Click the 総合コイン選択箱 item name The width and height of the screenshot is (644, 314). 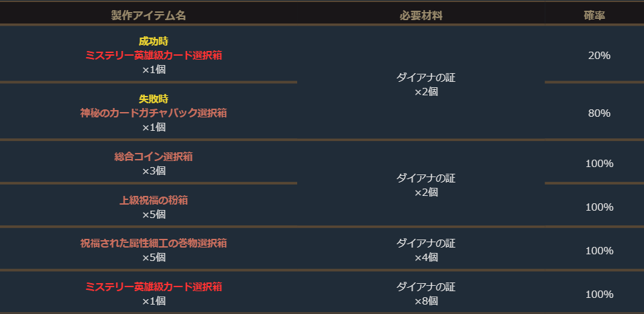click(x=154, y=156)
